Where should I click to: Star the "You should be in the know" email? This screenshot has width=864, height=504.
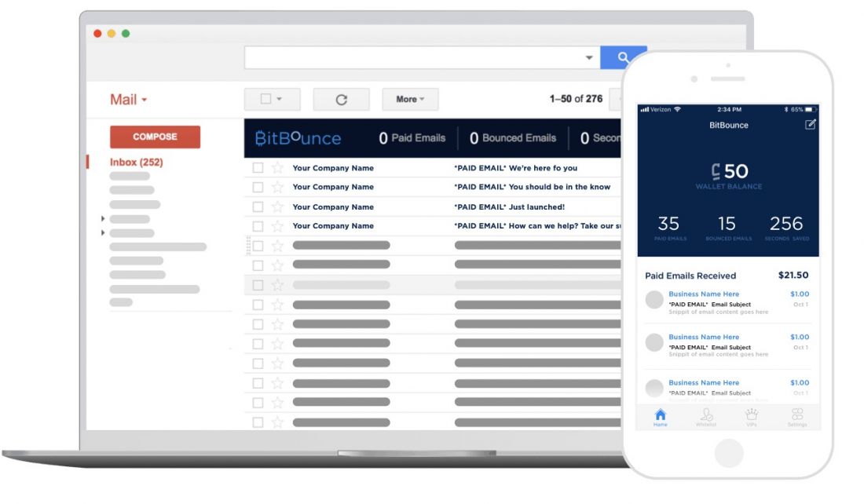click(277, 187)
